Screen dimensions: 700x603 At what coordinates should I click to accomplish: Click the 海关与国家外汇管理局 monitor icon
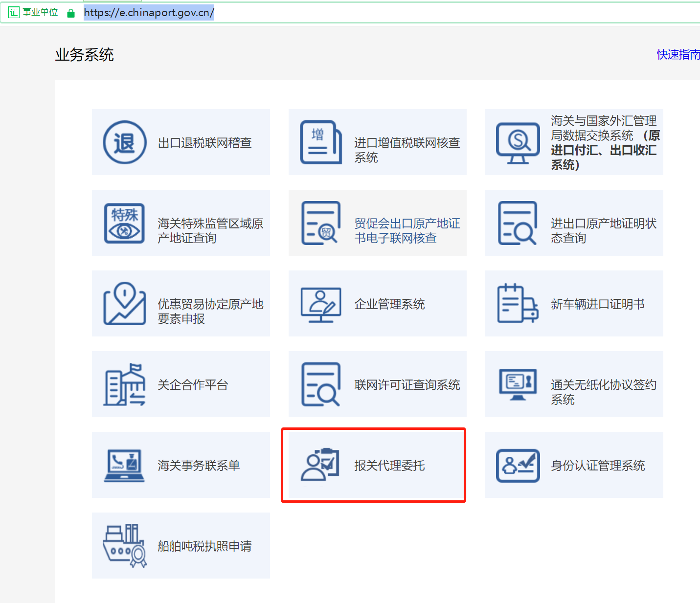518,142
